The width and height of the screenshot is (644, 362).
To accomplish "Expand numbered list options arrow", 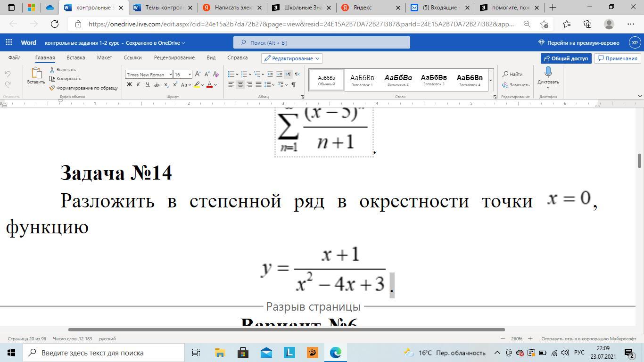I will (x=250, y=74).
